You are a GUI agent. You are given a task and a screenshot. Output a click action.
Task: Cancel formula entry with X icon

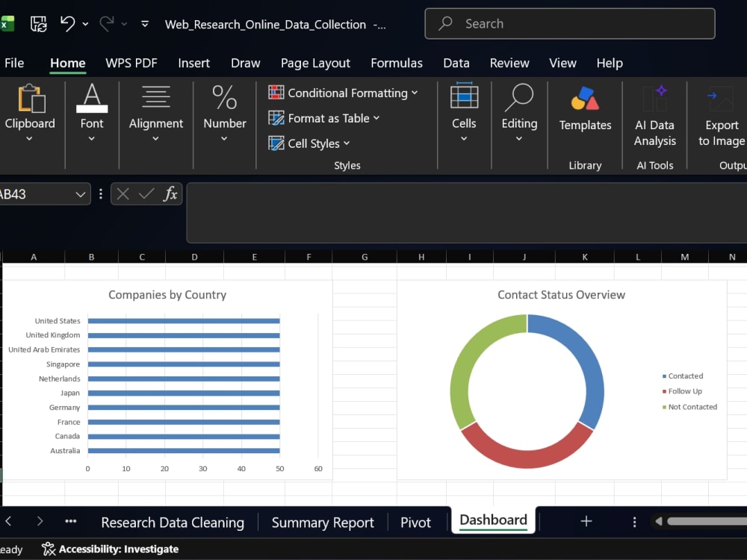coord(123,194)
